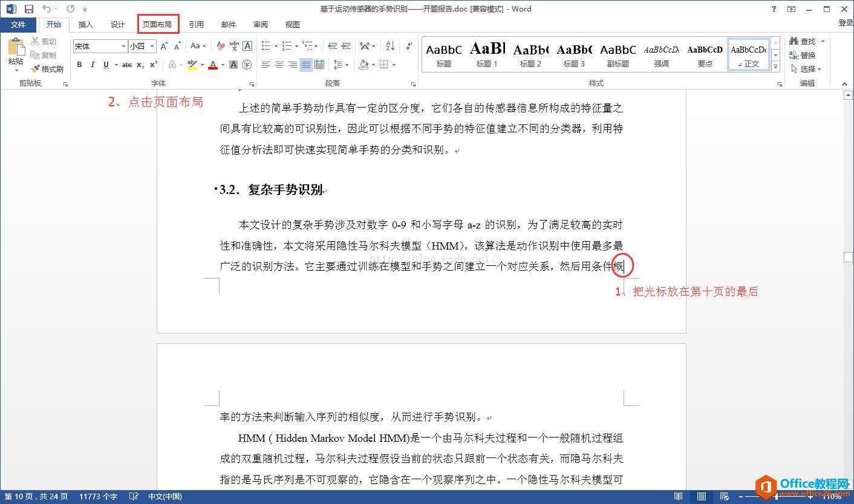
Task: Click the Redo icon in quick access toolbar
Action: coord(70,9)
